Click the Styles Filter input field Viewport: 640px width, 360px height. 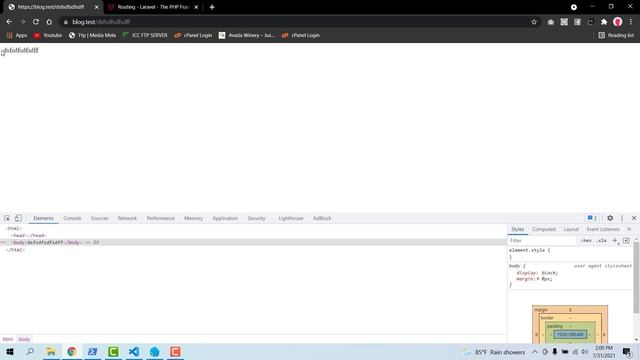(542, 241)
